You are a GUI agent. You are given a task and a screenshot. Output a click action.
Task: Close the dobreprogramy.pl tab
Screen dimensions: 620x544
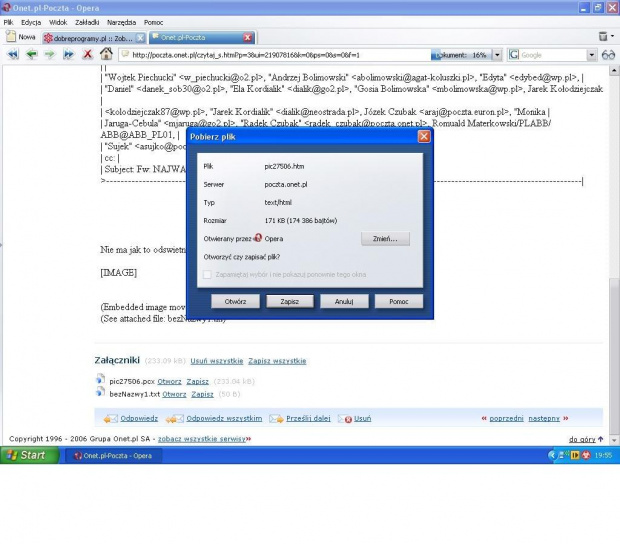140,38
